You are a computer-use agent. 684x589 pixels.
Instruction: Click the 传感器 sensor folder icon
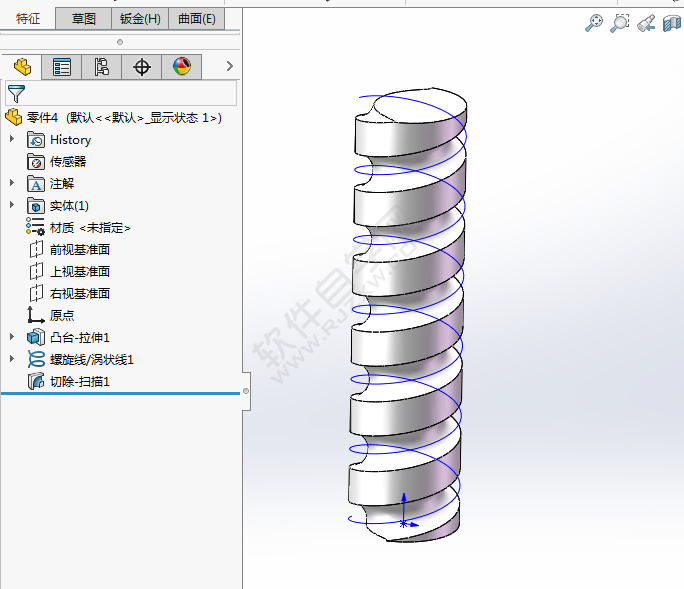(36, 162)
